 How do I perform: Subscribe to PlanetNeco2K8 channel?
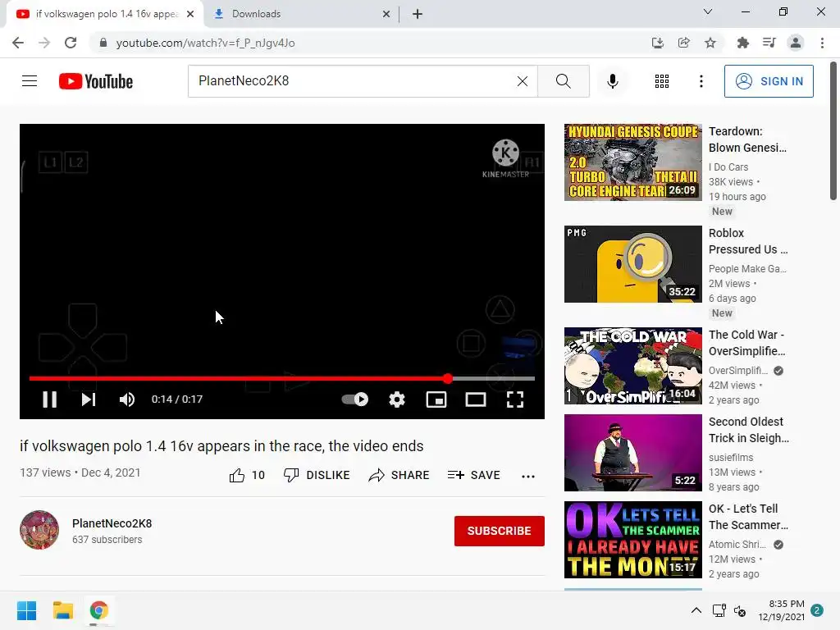click(500, 531)
